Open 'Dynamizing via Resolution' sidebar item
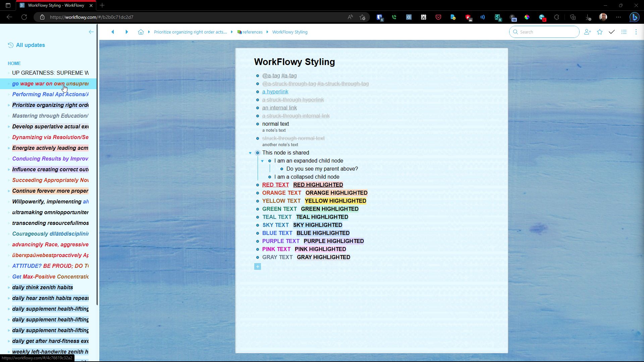Screen dimensions: 644x362 pyautogui.click(x=50, y=137)
